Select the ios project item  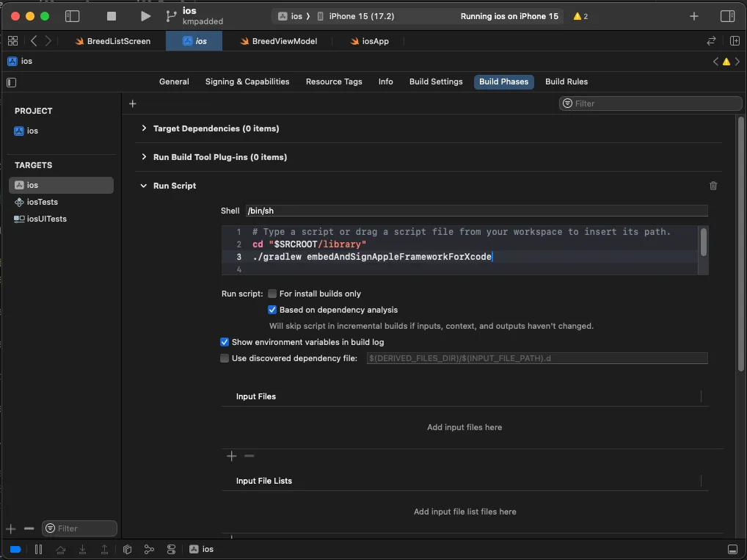(26, 131)
